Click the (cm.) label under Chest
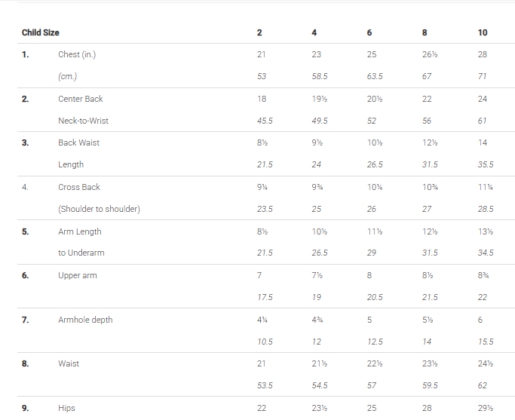This screenshot has width=515, height=420. pos(69,76)
